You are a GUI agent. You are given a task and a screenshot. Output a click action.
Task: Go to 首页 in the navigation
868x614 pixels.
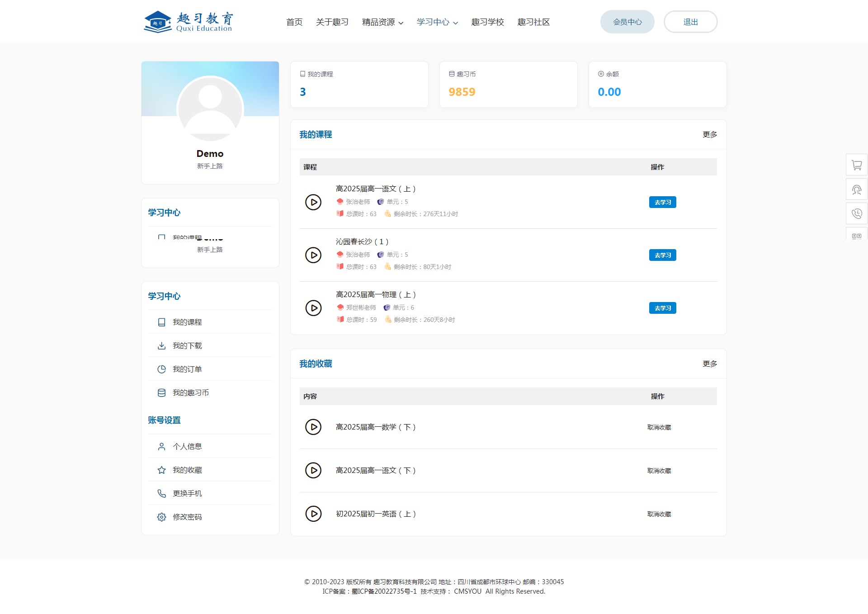point(294,22)
